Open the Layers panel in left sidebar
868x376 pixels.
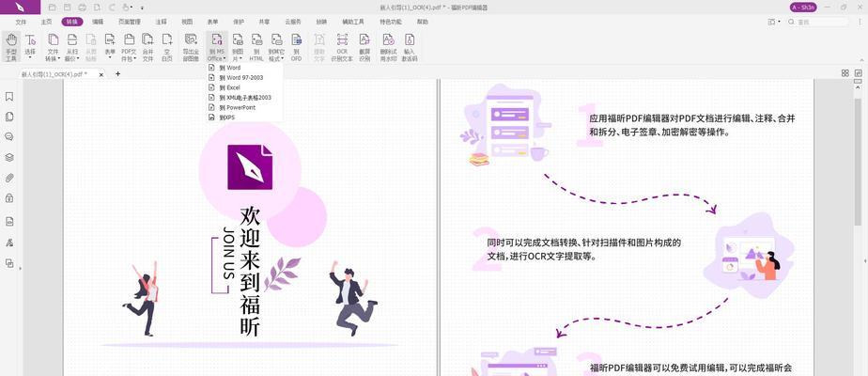click(9, 157)
